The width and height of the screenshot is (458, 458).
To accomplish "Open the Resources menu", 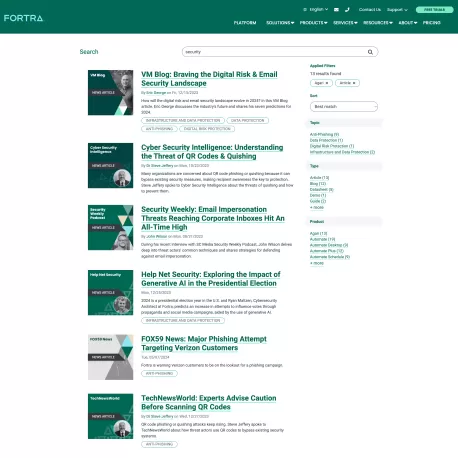I will 378,23.
